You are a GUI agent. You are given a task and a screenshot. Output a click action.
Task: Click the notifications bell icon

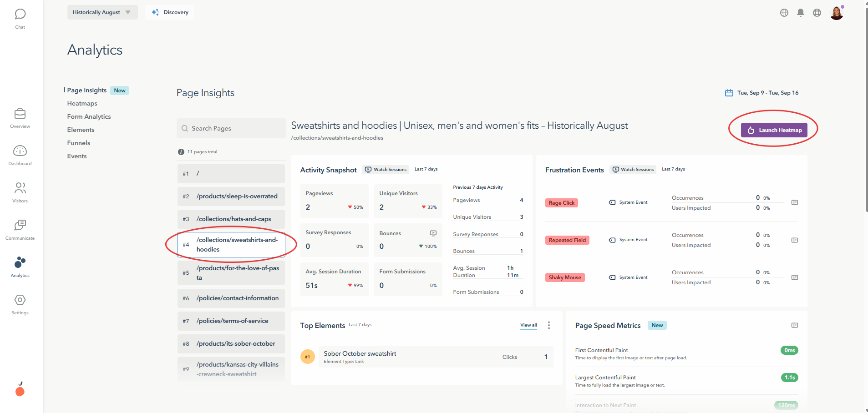801,13
